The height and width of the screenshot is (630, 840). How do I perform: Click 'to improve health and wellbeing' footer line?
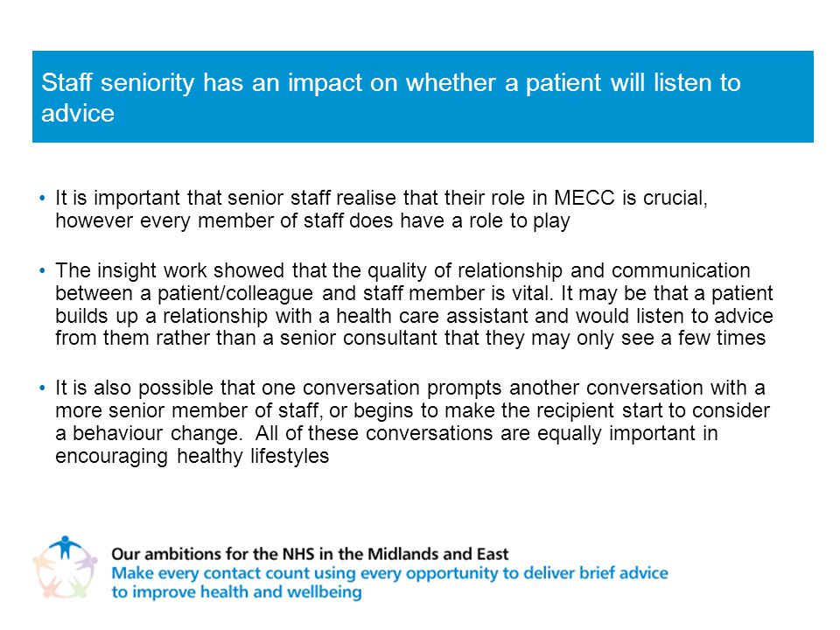236,592
